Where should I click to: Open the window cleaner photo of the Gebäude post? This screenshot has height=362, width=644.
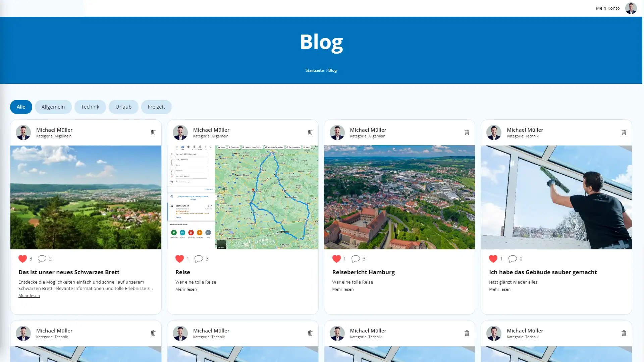click(x=556, y=197)
